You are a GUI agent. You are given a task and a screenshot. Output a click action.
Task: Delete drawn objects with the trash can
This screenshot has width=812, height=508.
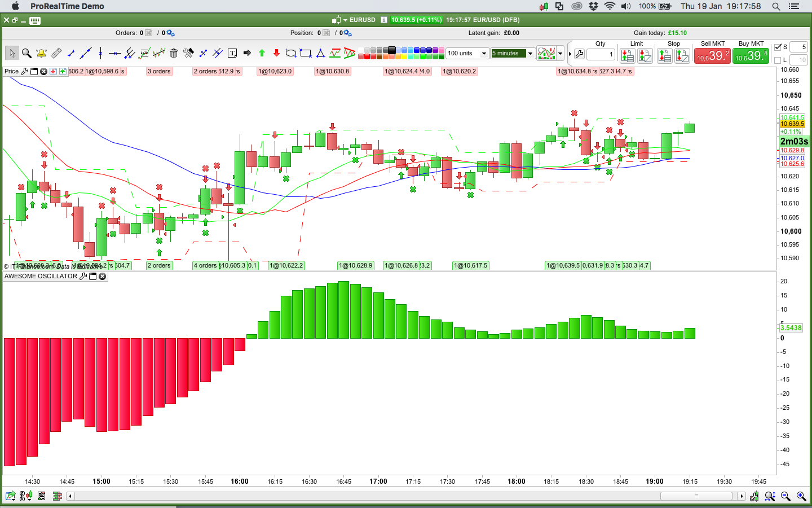click(174, 53)
